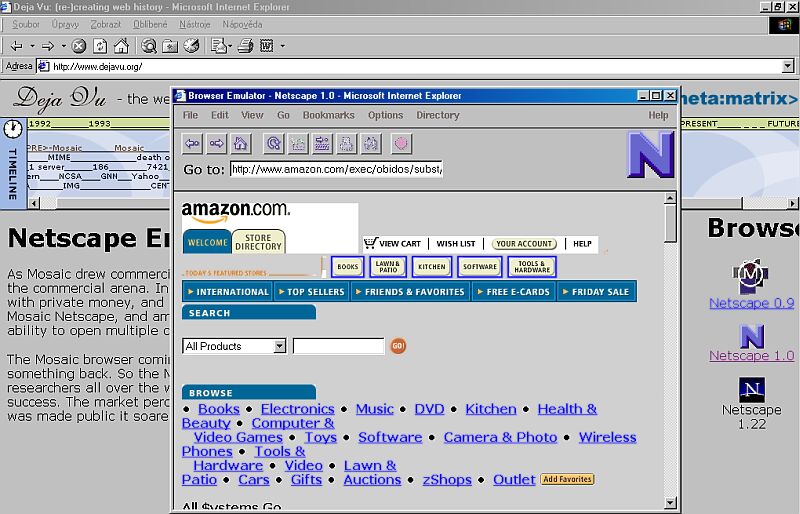Open the Mail button dropdown arrow
The width and height of the screenshot is (800, 514).
(x=230, y=46)
